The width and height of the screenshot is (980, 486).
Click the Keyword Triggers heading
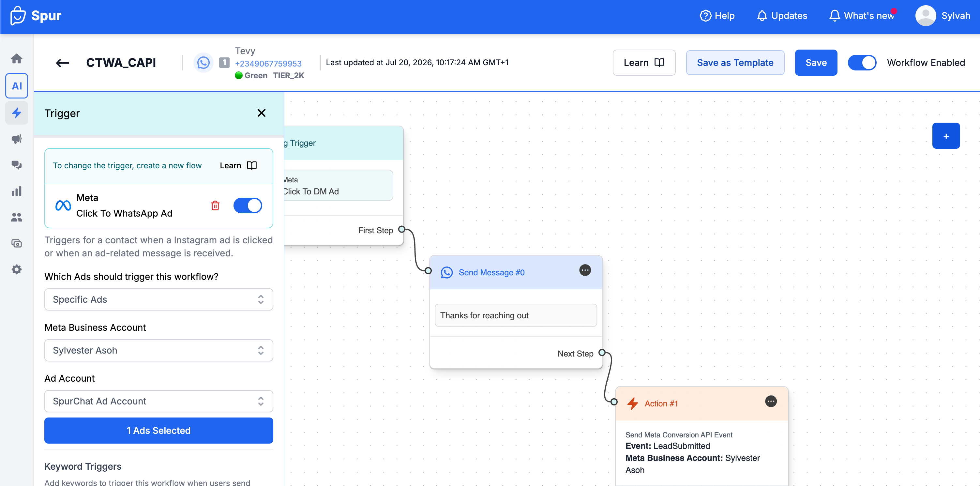83,466
